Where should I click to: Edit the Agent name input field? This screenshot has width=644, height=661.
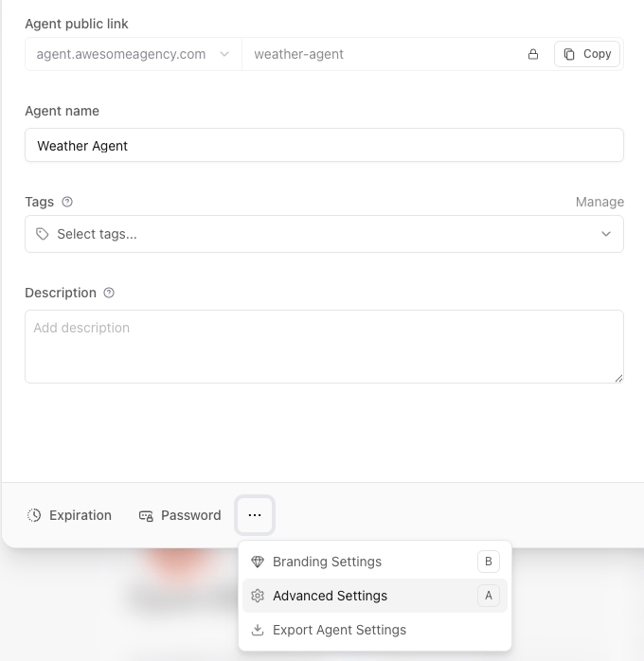tap(324, 145)
